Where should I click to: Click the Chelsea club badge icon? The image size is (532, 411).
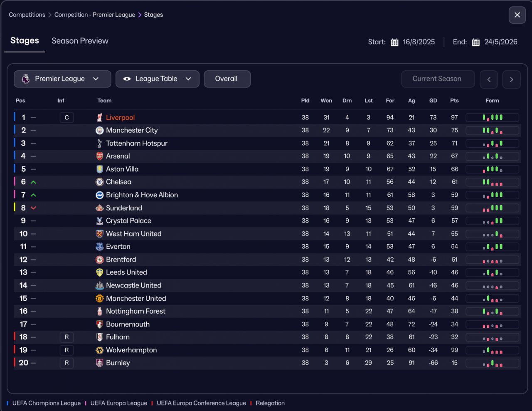[99, 182]
